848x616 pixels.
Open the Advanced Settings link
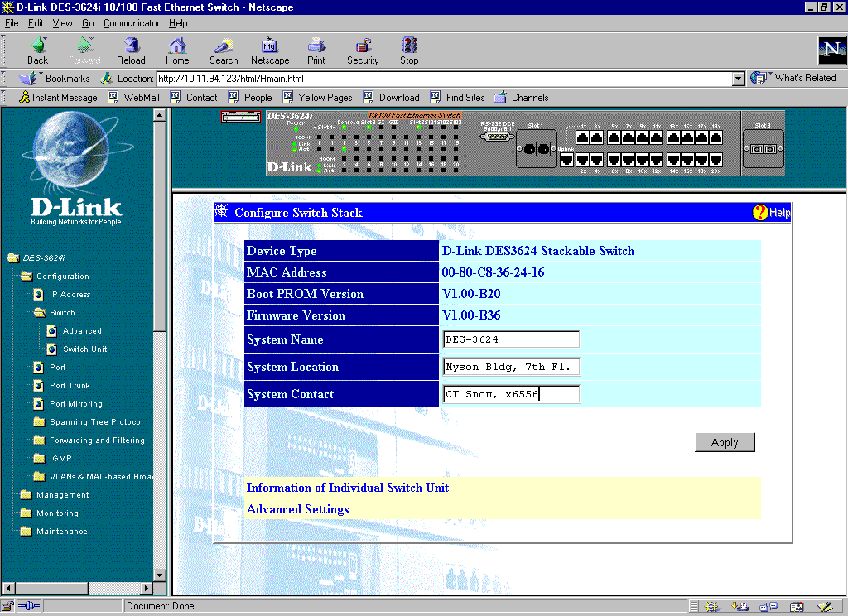coord(298,509)
